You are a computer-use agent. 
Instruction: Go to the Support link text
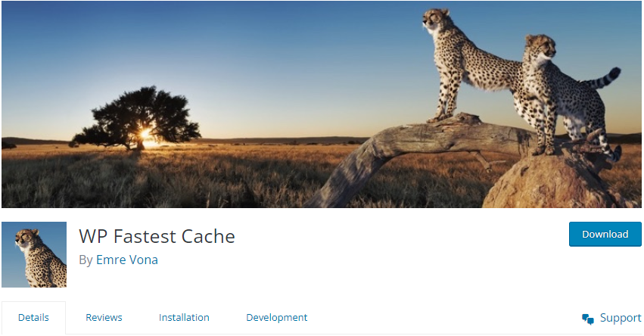tap(621, 318)
